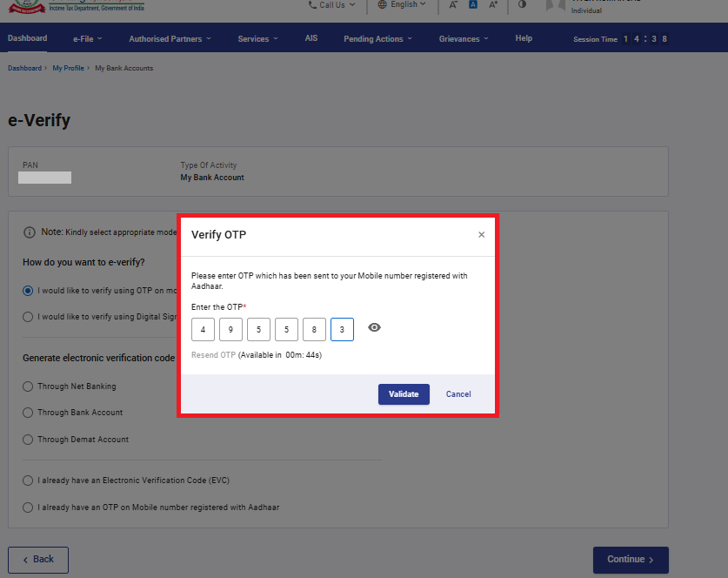This screenshot has height=578, width=728.
Task: Open the English language dropdown
Action: pos(403,5)
